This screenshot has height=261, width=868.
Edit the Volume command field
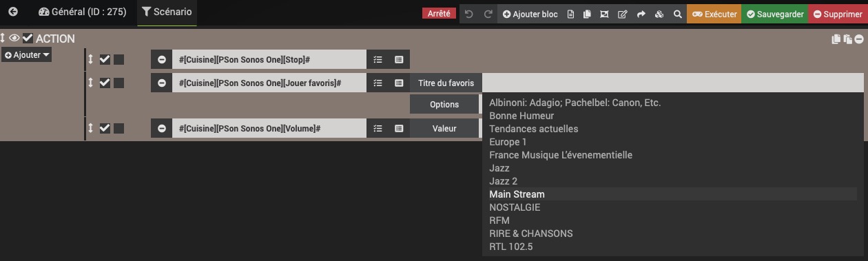[269, 128]
